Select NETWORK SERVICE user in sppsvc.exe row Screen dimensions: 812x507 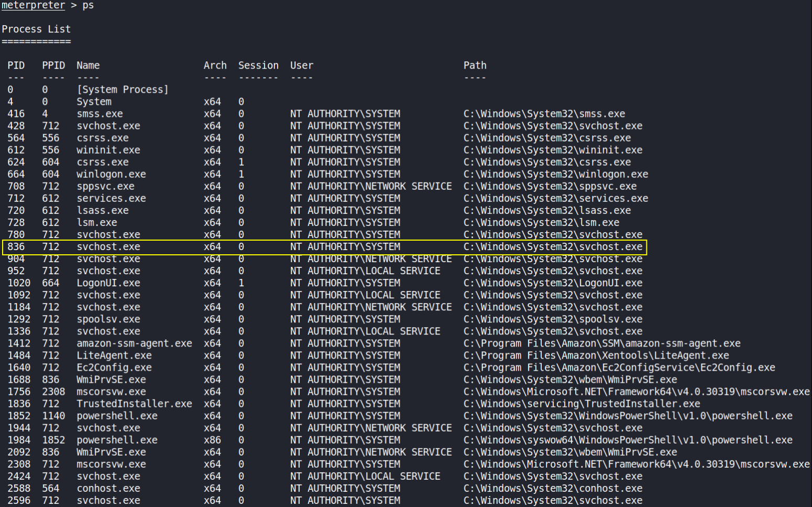click(371, 186)
